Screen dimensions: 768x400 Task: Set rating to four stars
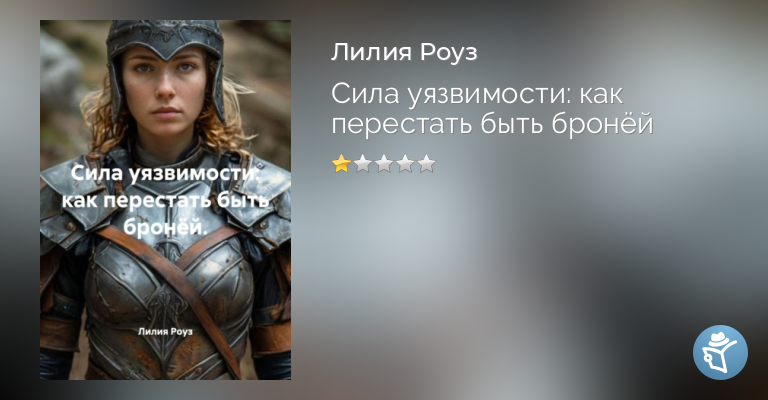click(405, 164)
